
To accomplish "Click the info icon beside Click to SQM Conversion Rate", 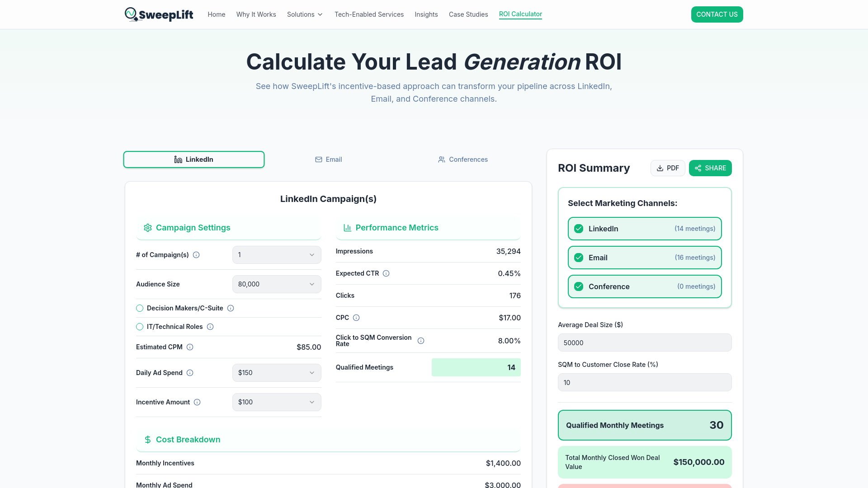I will (421, 341).
